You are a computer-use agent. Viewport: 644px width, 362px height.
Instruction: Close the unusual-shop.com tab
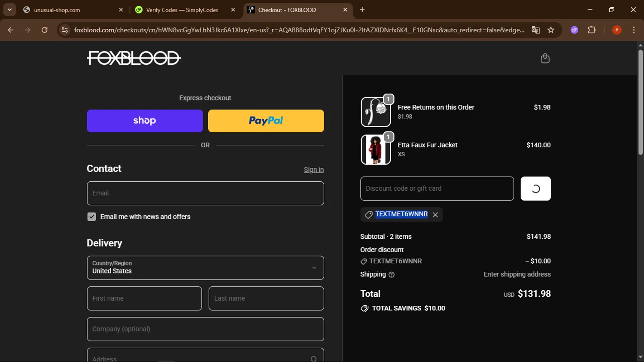coord(121,9)
